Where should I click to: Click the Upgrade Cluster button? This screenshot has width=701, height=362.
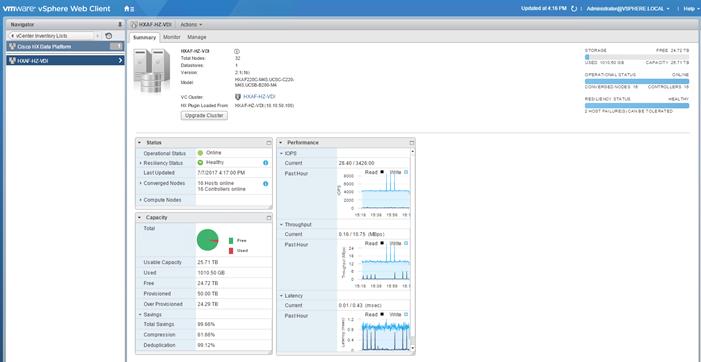204,116
